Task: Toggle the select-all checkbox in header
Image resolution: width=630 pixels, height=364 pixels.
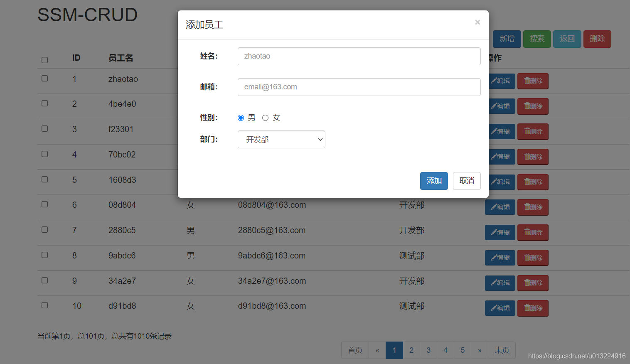Action: tap(45, 60)
